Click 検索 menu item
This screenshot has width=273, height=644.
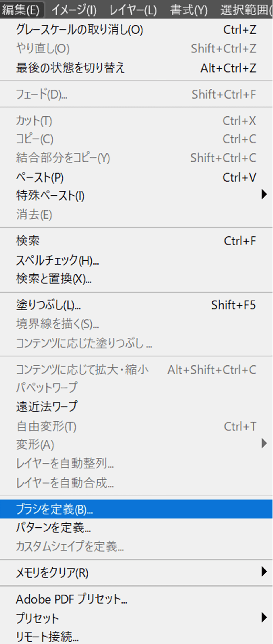tap(28, 241)
